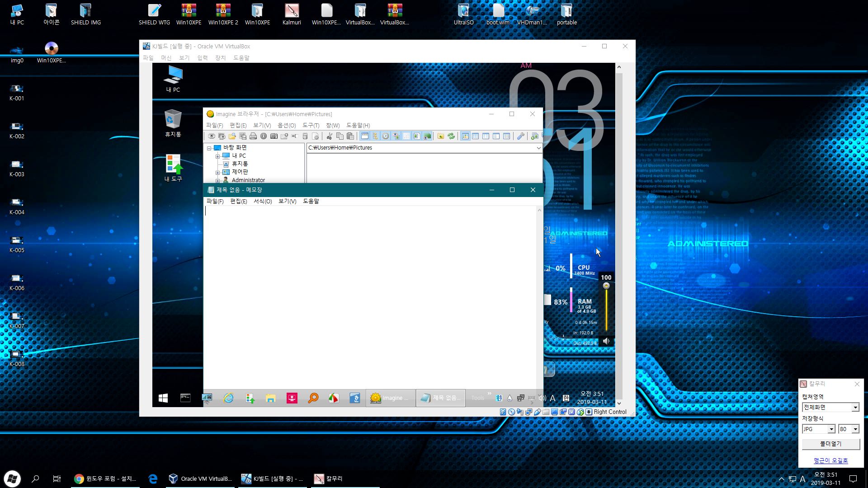The height and width of the screenshot is (488, 868).
Task: Open VirtualBox 머신 menu
Action: 166,58
